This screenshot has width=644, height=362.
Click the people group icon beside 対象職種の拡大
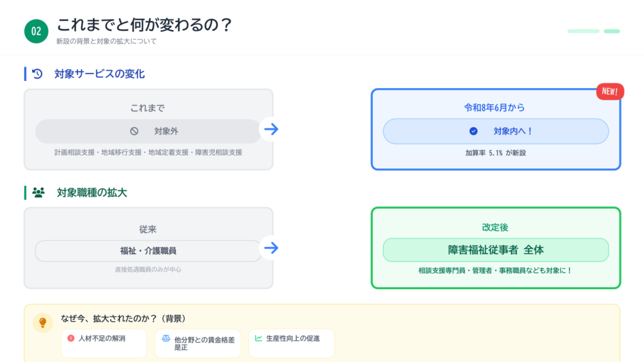(38, 193)
